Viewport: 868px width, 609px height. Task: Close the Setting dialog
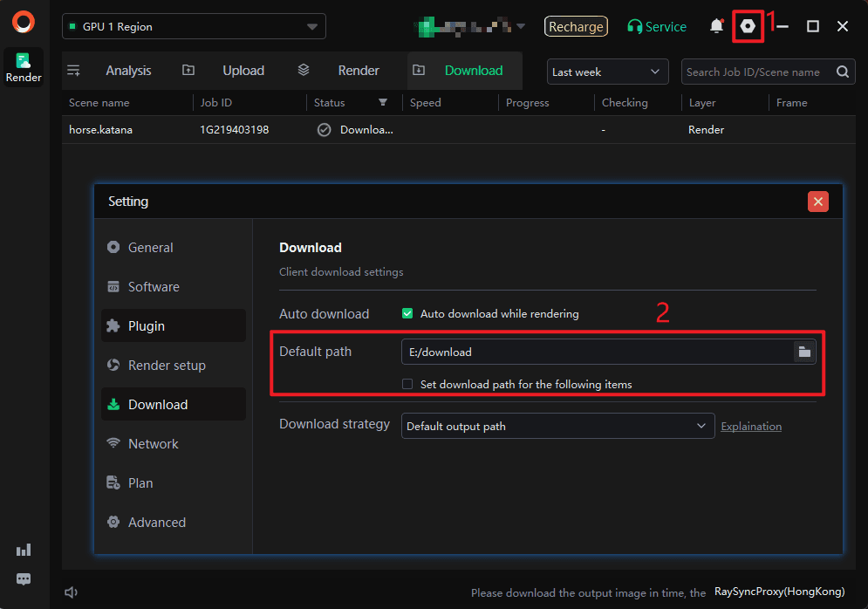pyautogui.click(x=817, y=202)
